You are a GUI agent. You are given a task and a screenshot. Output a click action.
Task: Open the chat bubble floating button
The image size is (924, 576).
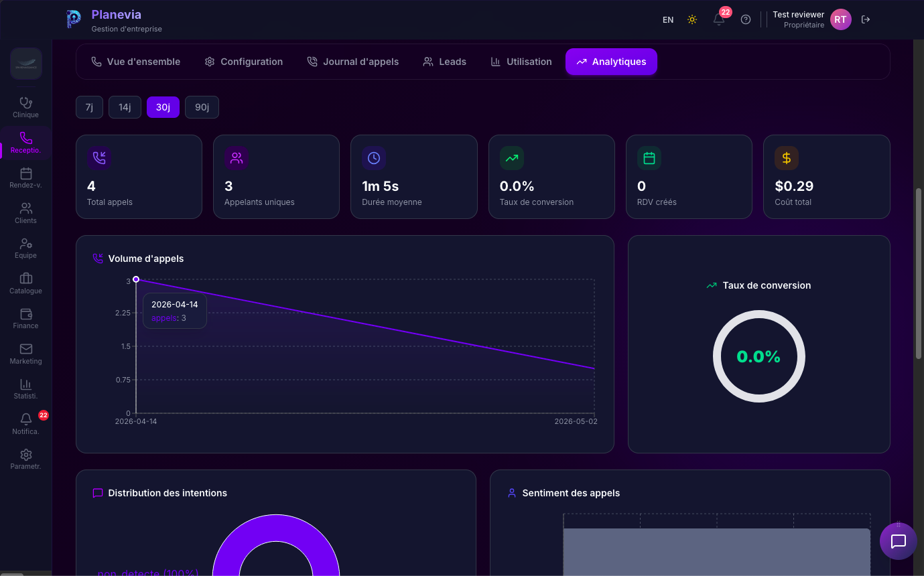pos(898,541)
